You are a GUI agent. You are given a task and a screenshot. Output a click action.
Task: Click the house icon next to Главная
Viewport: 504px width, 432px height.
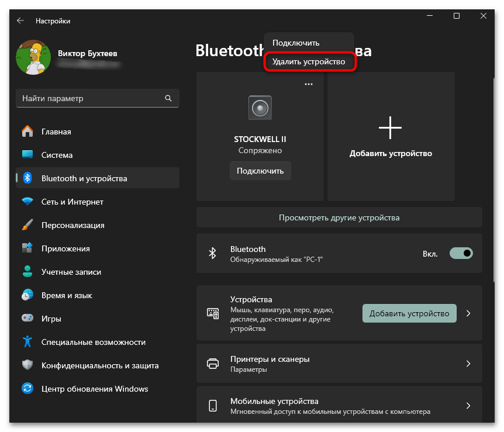click(x=27, y=131)
